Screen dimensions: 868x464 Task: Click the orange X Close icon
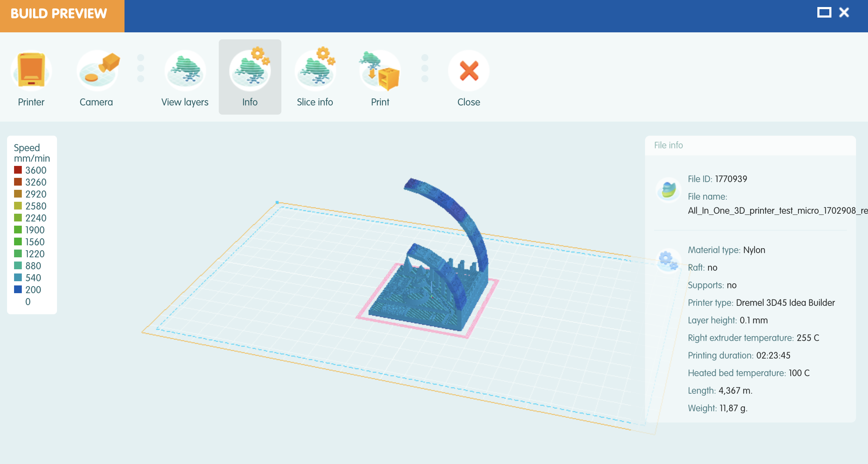(x=468, y=71)
